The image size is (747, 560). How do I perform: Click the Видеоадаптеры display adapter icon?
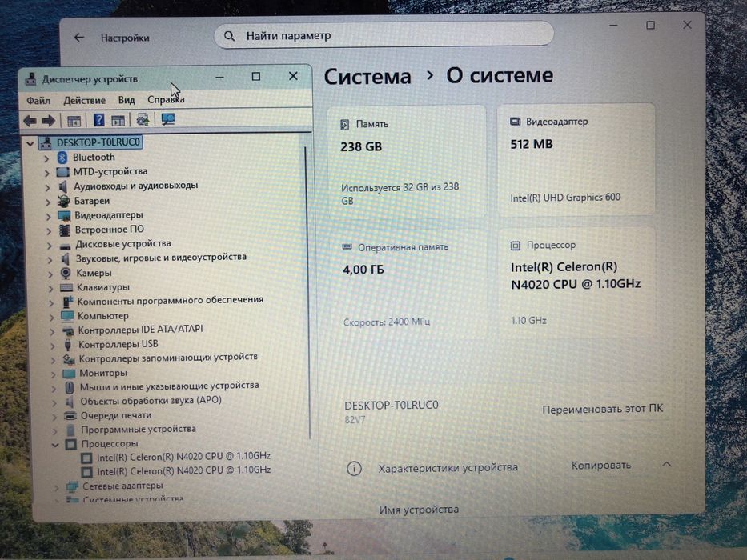point(64,216)
